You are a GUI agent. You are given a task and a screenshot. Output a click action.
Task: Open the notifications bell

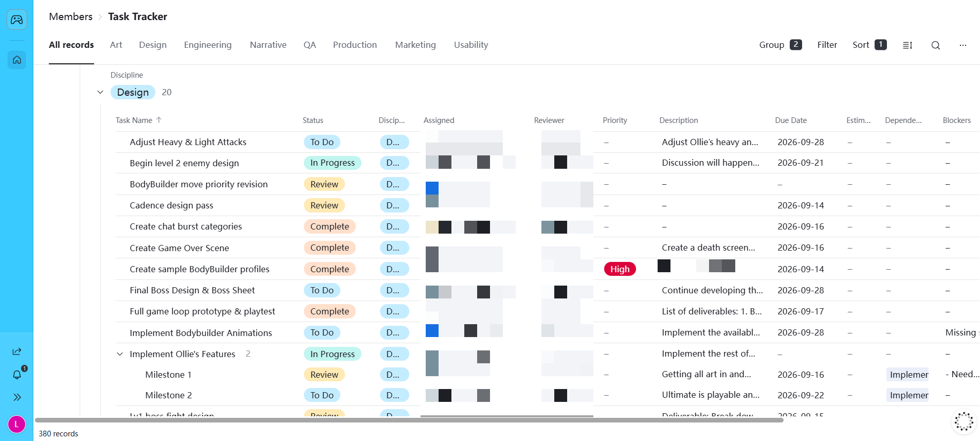pos(17,375)
